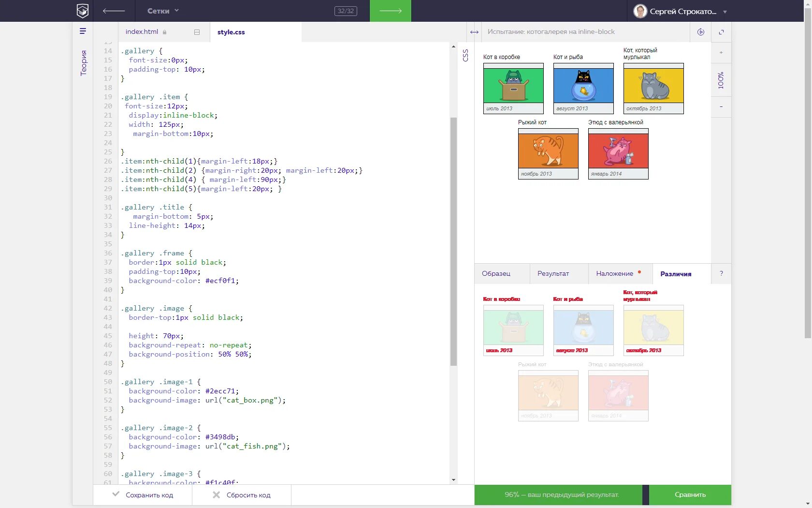Image resolution: width=812 pixels, height=508 pixels.
Task: Switch to the index.html tab
Action: (142, 31)
